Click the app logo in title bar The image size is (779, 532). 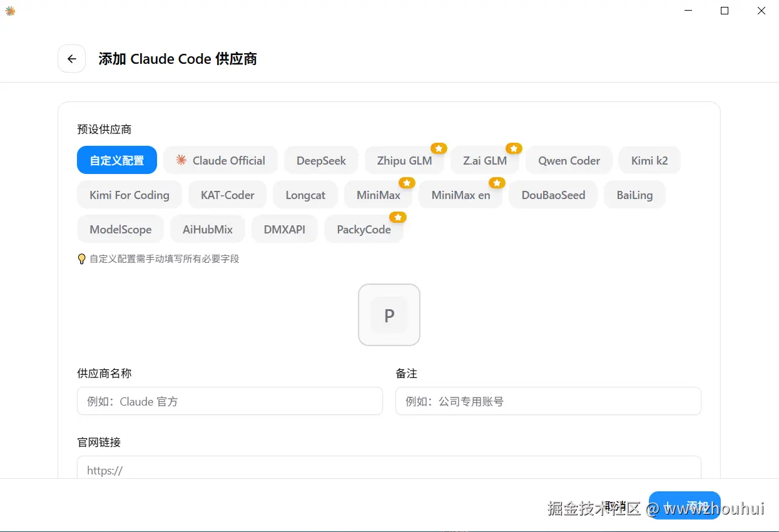(x=10, y=11)
